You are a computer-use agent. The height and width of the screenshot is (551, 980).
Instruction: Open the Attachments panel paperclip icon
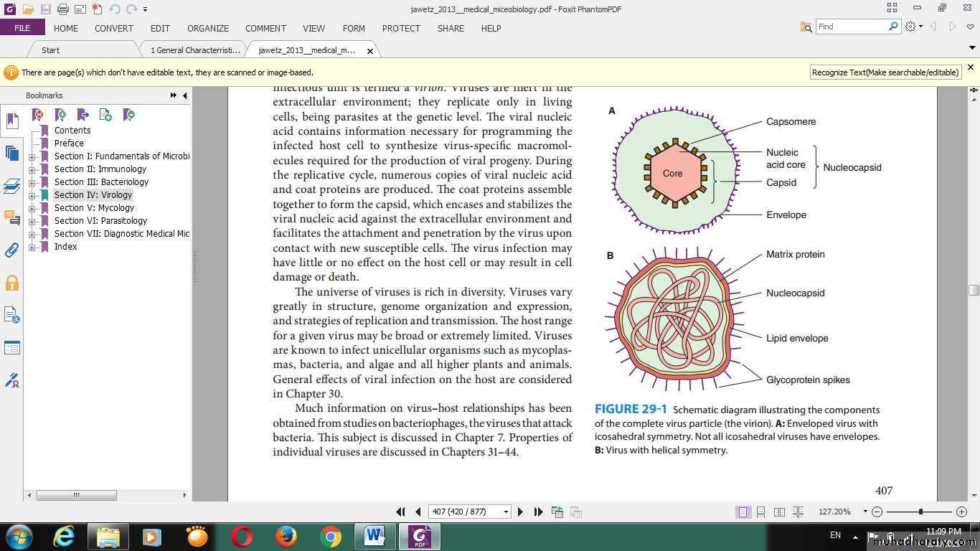pos(11,250)
